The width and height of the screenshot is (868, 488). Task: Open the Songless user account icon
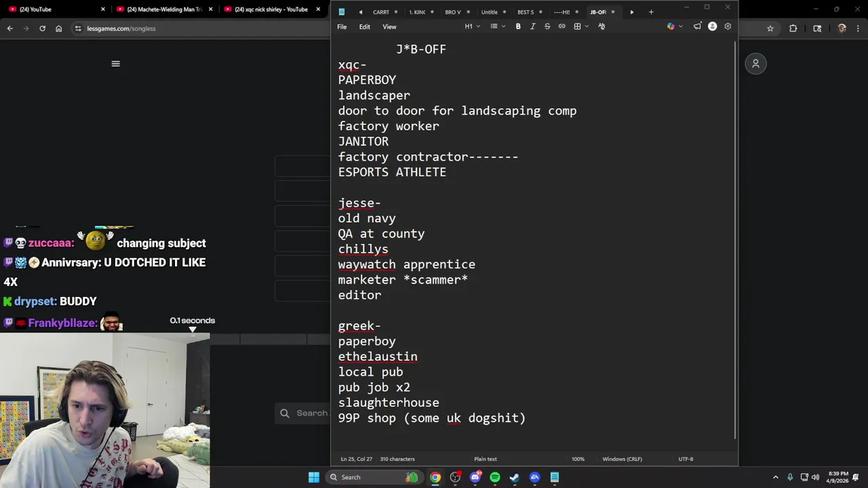click(755, 64)
